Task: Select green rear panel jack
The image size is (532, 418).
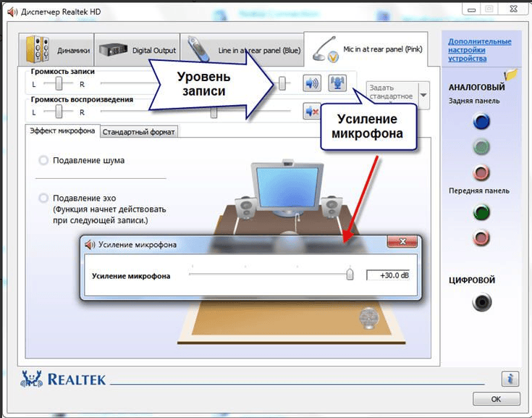Action: [481, 147]
